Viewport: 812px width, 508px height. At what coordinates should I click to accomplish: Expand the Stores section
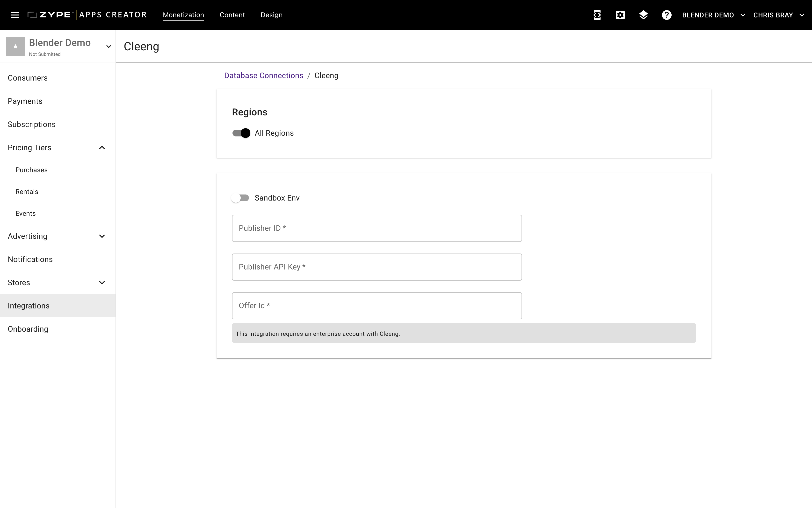[x=102, y=283]
